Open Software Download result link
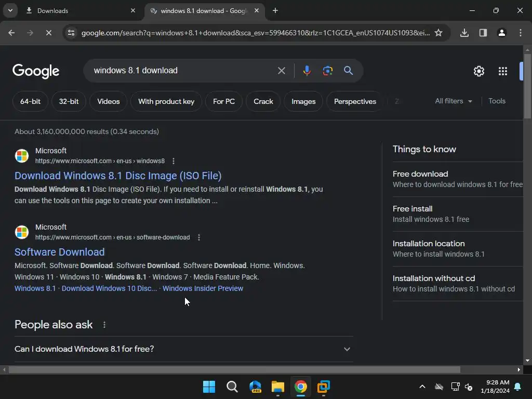532x399 pixels. 59,252
